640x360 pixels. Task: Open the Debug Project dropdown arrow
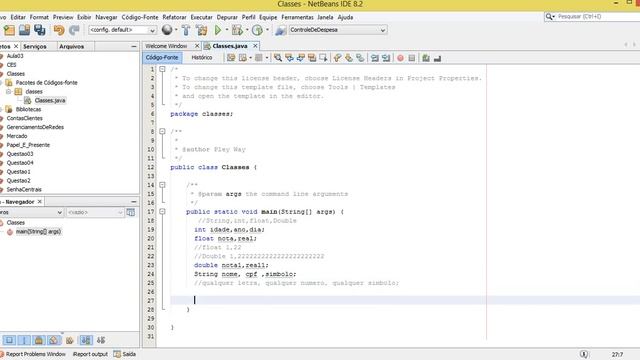point(247,30)
